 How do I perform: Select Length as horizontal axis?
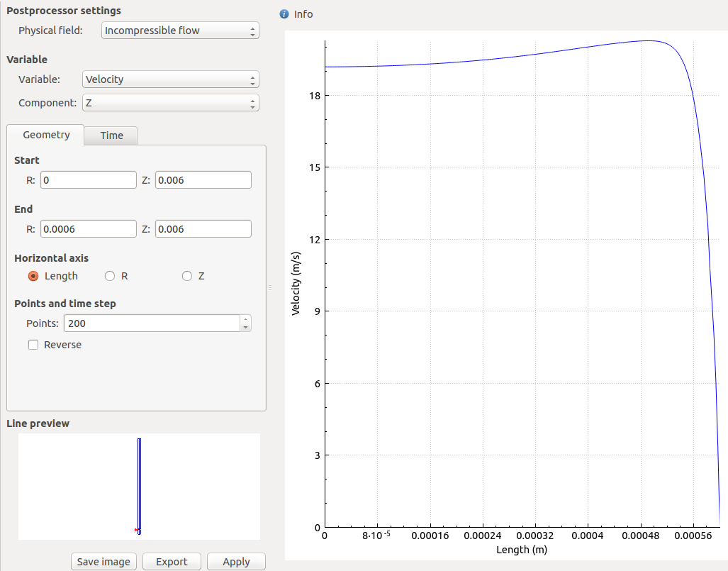tap(33, 276)
